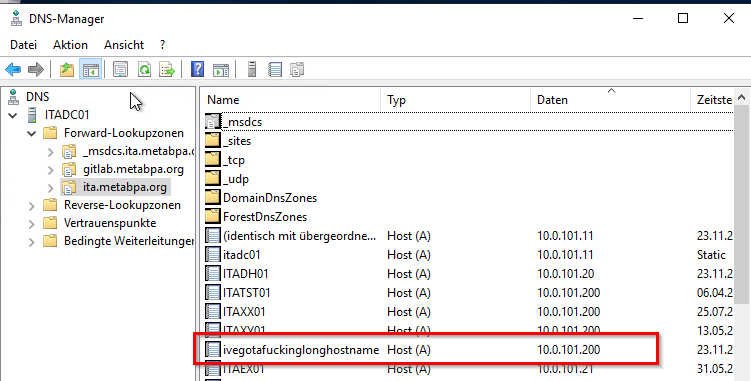Click the ForestDnsZones folder icon
Image resolution: width=751 pixels, height=381 pixels.
[x=213, y=217]
